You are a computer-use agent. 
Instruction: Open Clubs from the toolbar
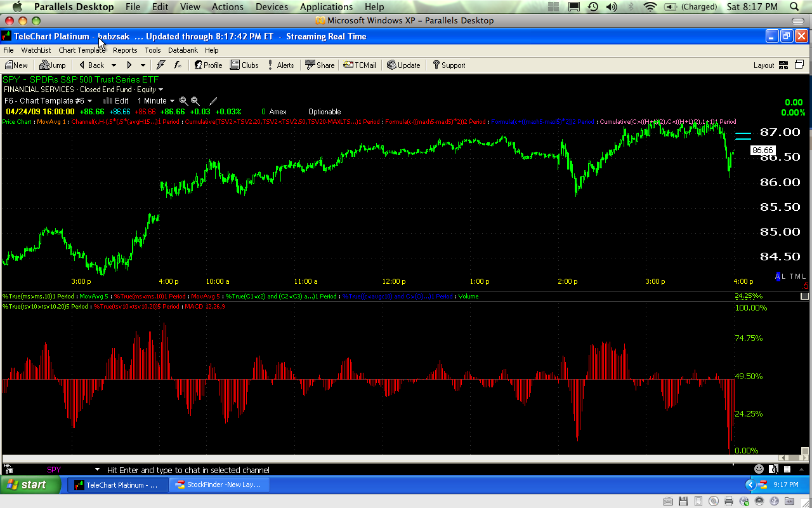[x=244, y=65]
